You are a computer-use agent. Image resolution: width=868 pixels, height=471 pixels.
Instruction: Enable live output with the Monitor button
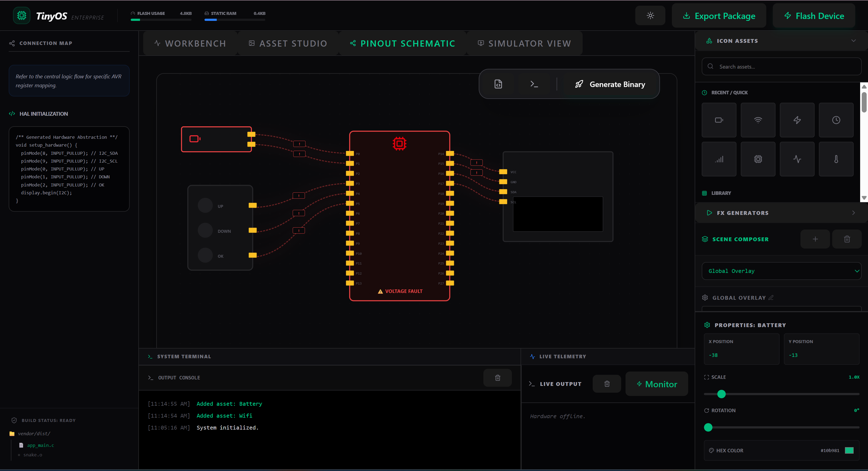656,384
